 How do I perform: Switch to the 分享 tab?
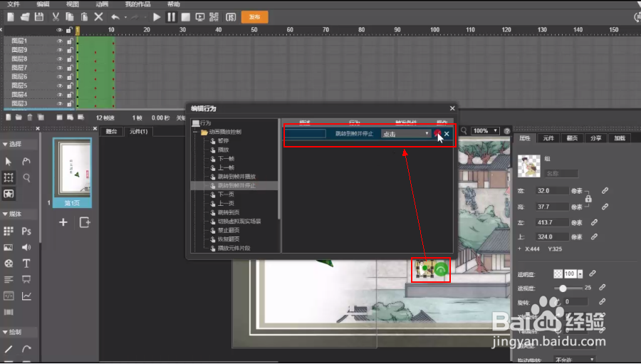click(x=595, y=137)
